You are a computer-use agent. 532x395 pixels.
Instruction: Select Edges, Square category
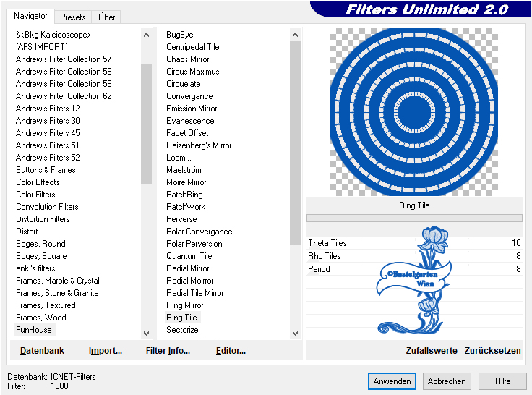[x=41, y=256]
